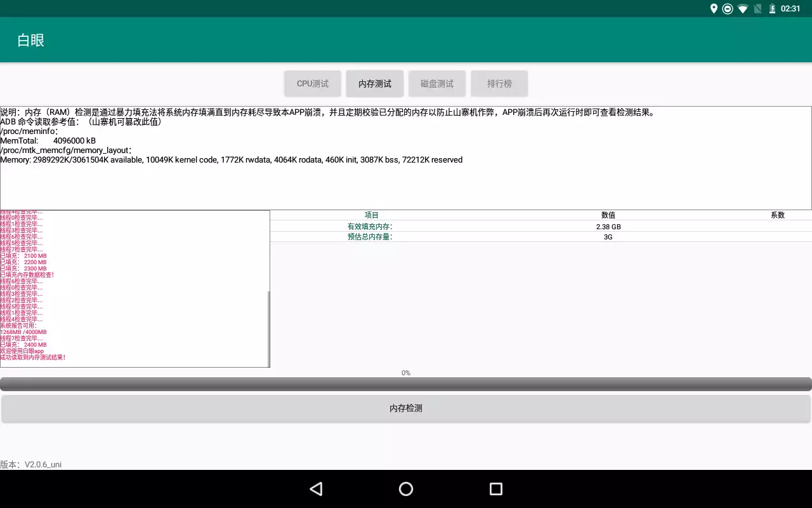
Task: Click the memory test progress bar
Action: [x=406, y=384]
